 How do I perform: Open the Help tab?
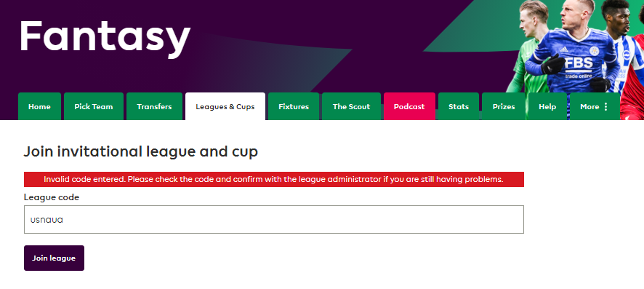547,106
